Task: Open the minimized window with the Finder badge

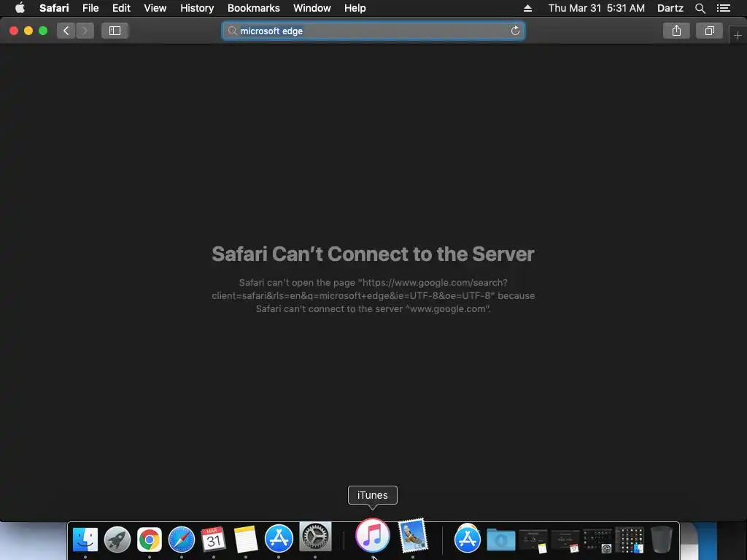Action: point(630,540)
